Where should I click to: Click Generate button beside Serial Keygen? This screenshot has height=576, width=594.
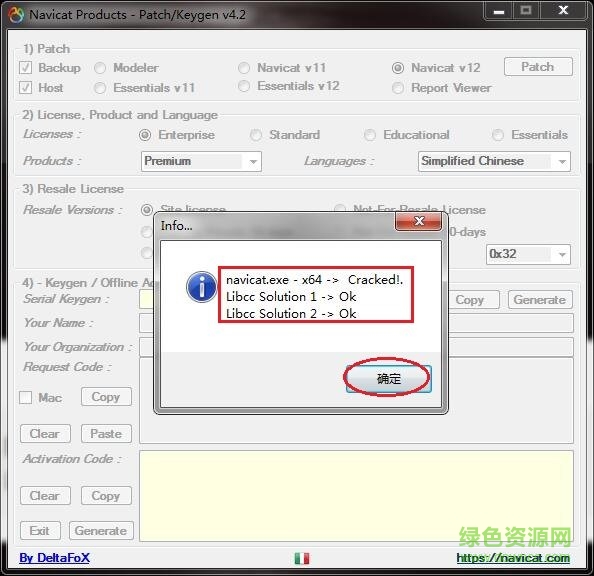[x=540, y=300]
